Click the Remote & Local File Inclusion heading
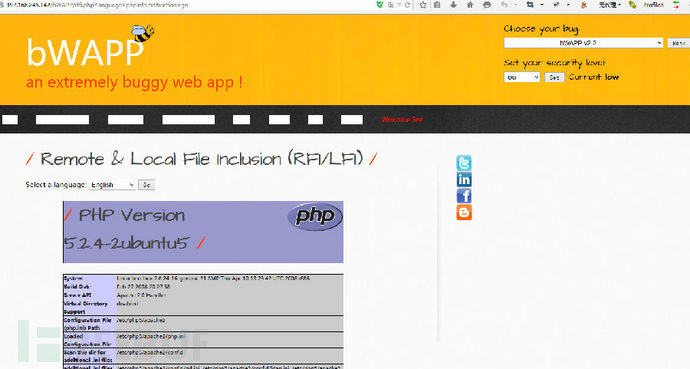The image size is (690, 369). tap(202, 159)
